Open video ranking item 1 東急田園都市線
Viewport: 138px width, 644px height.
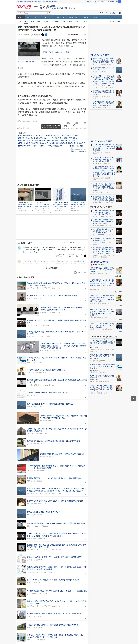(x=106, y=213)
